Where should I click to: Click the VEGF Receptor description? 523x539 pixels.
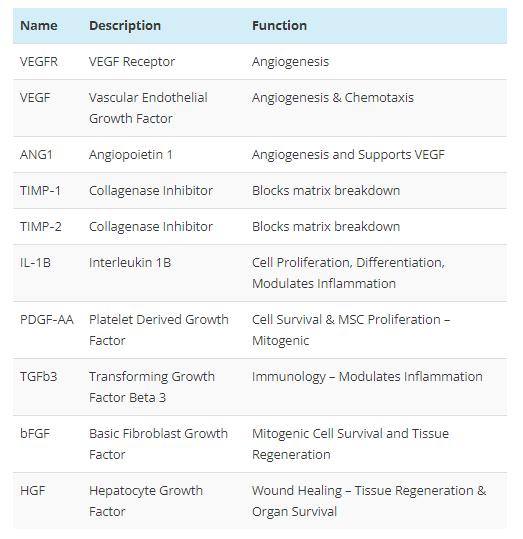[132, 62]
